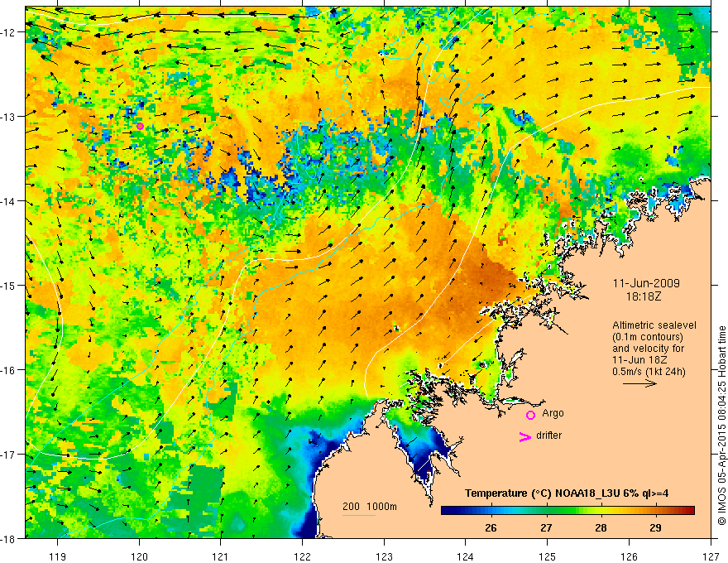Click the "18:18Z" time text

point(643,296)
